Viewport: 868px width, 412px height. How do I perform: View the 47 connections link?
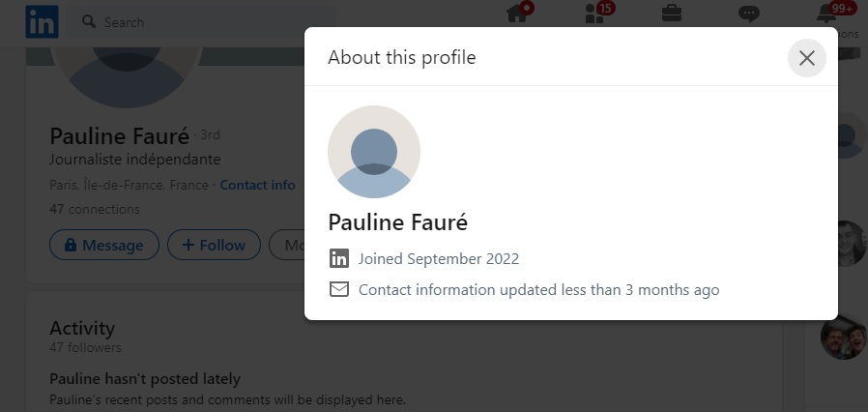tap(95, 209)
